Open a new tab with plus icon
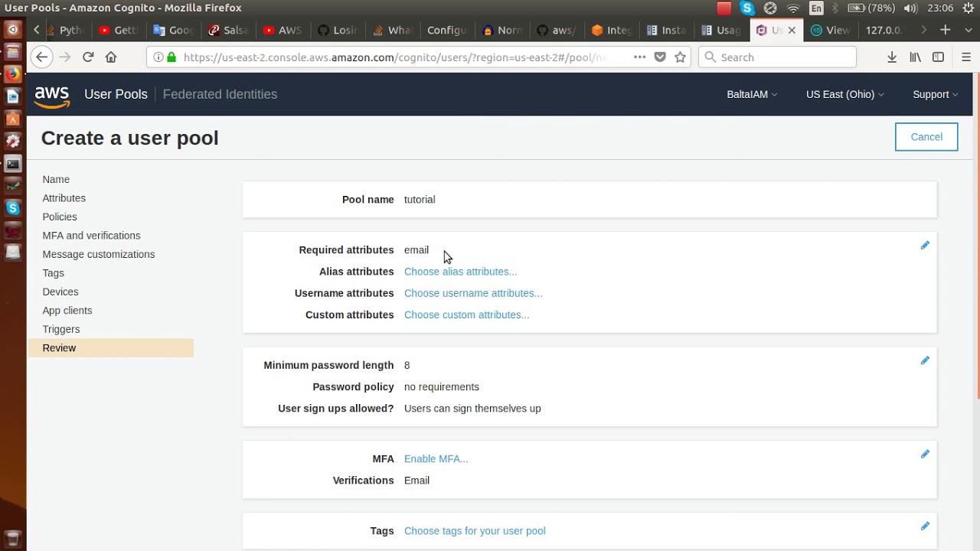The height and width of the screenshot is (551, 980). 946,30
